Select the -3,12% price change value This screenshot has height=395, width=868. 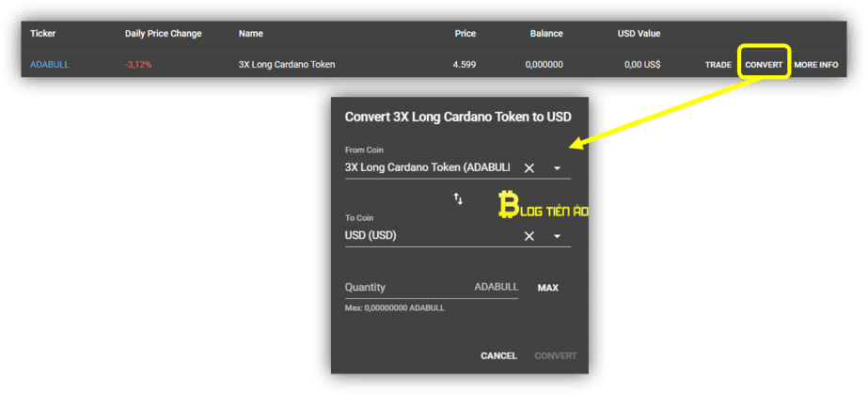click(138, 65)
